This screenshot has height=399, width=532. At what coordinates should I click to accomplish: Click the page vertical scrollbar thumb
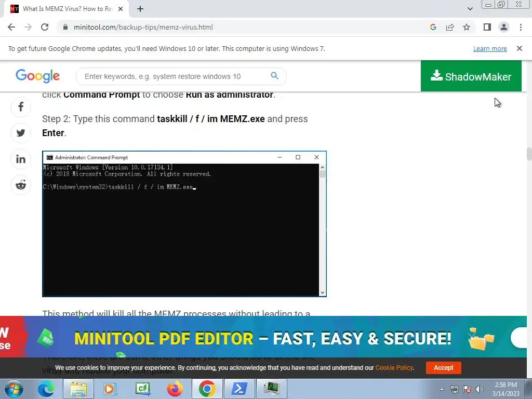point(529,154)
